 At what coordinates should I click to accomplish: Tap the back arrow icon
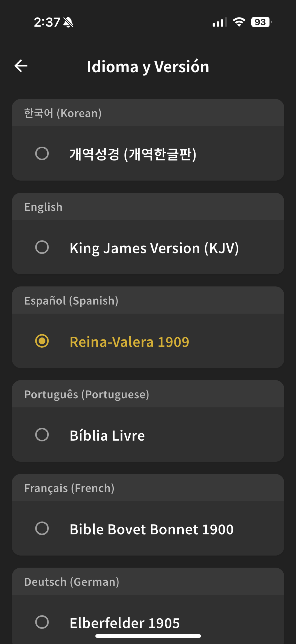(21, 66)
